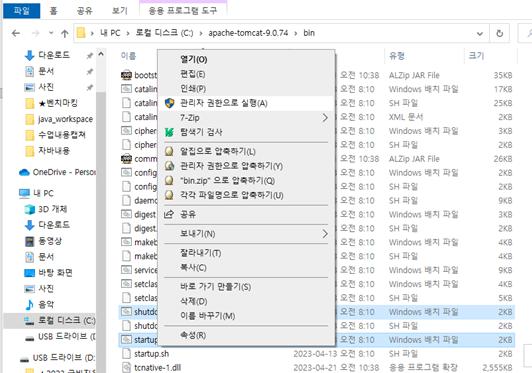
Task: Open the 수업내용캡쳐 folder in sidebar
Action: [61, 135]
